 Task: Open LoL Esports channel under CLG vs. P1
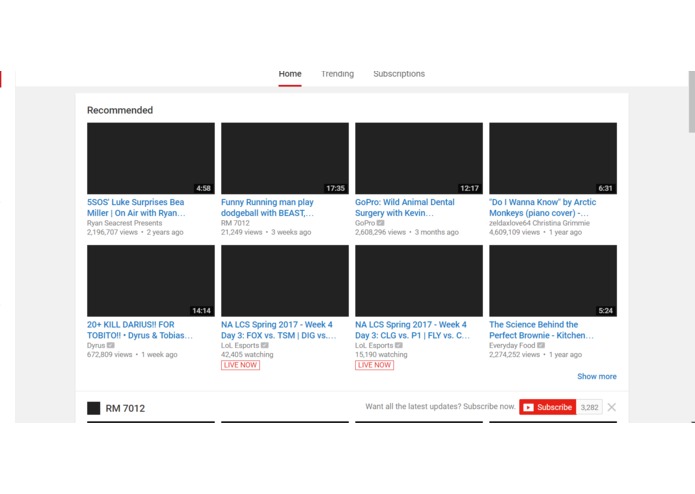pyautogui.click(x=374, y=345)
